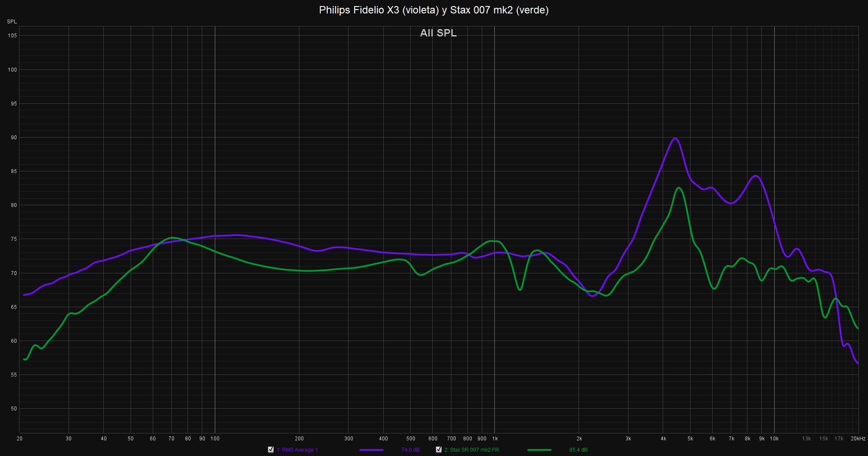Click the green line swatch in the legend
This screenshot has width=868, height=456.
tap(539, 450)
